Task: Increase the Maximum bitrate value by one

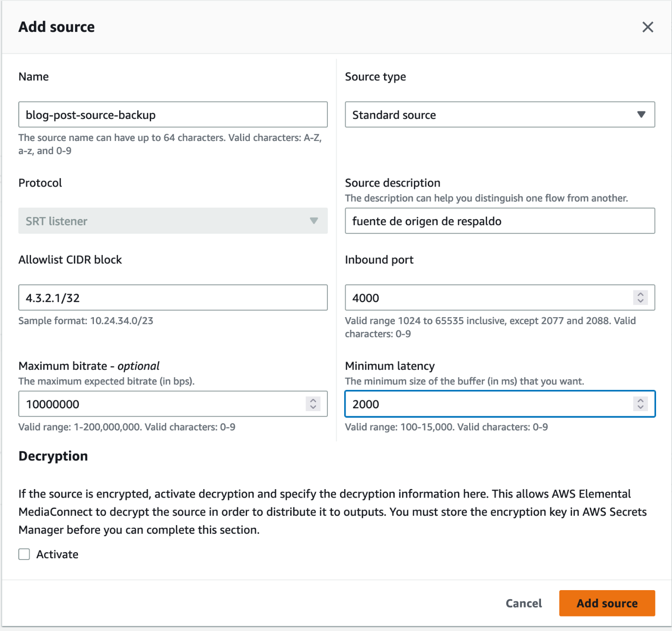Action: (x=313, y=400)
